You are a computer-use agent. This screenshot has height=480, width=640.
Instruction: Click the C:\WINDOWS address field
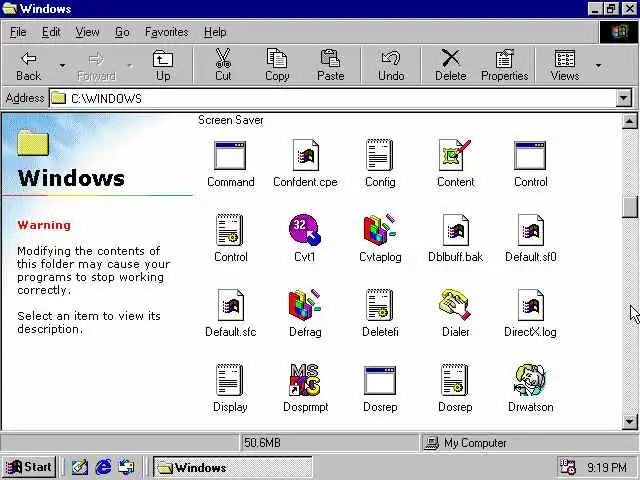pyautogui.click(x=333, y=98)
